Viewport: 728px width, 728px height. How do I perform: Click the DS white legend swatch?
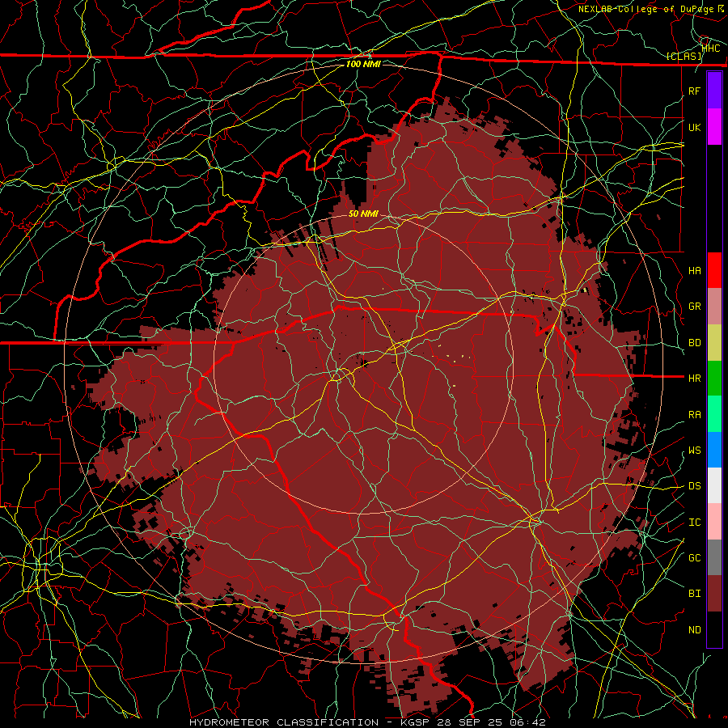[714, 485]
